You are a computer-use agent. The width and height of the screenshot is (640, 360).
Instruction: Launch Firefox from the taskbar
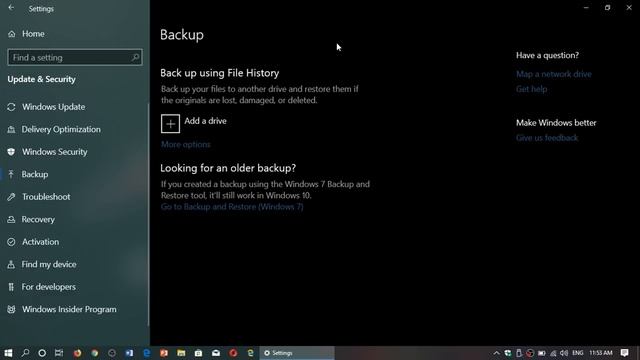[77, 353]
